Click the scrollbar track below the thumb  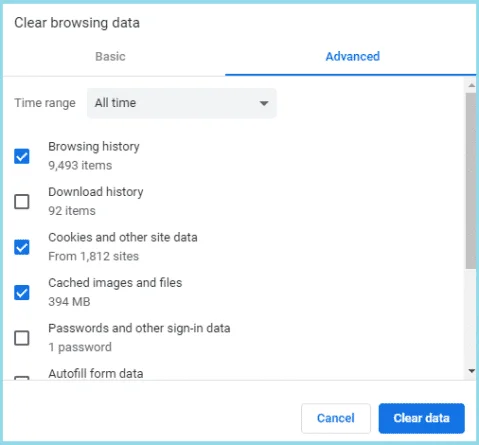[471, 317]
